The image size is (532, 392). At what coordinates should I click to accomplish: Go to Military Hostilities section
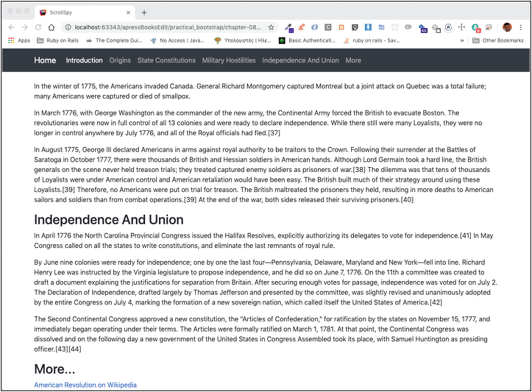[x=229, y=60]
